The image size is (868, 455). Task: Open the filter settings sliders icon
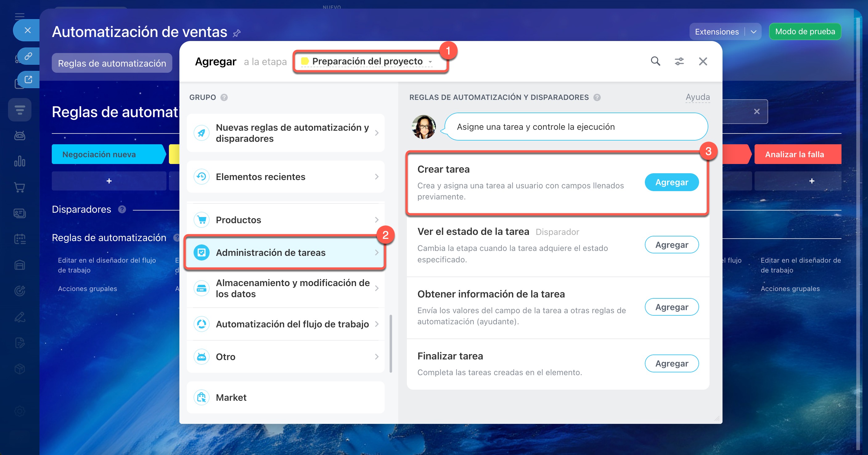point(679,61)
